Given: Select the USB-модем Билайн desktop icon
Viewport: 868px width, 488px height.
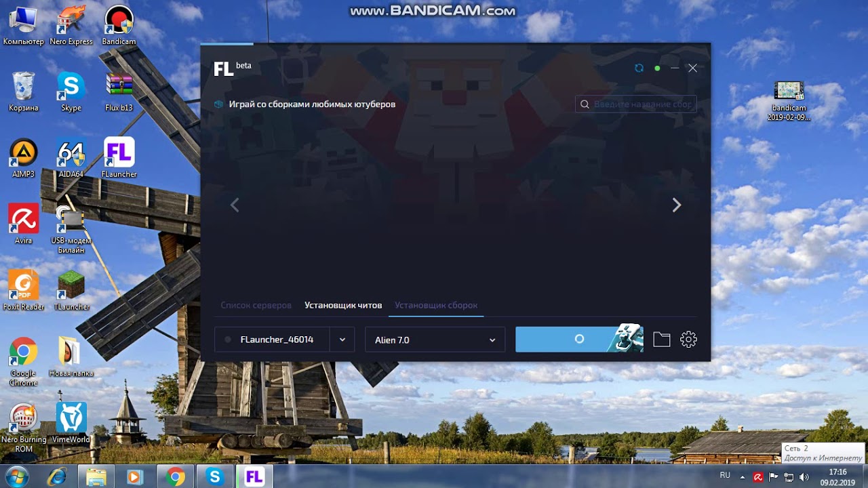Looking at the screenshot, I should coord(71,229).
